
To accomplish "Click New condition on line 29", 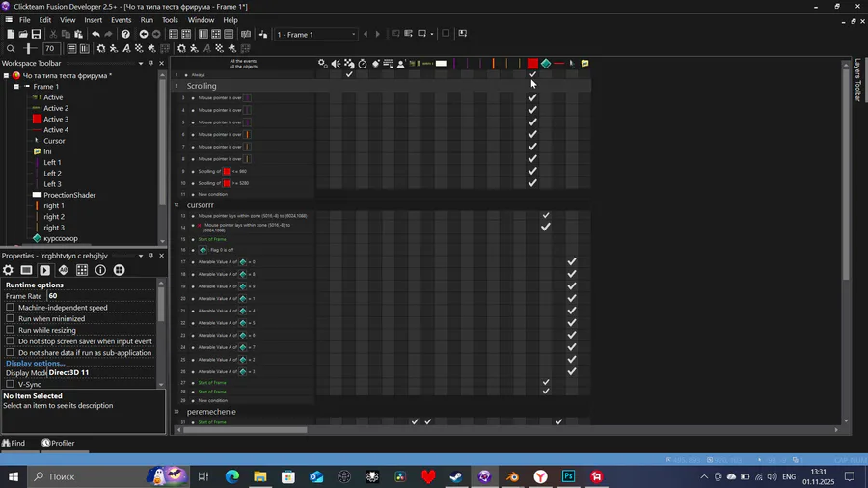I will pyautogui.click(x=213, y=400).
